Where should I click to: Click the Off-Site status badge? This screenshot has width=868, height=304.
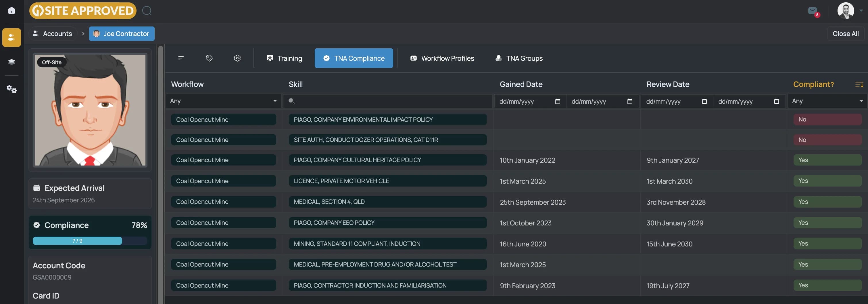[x=51, y=62]
